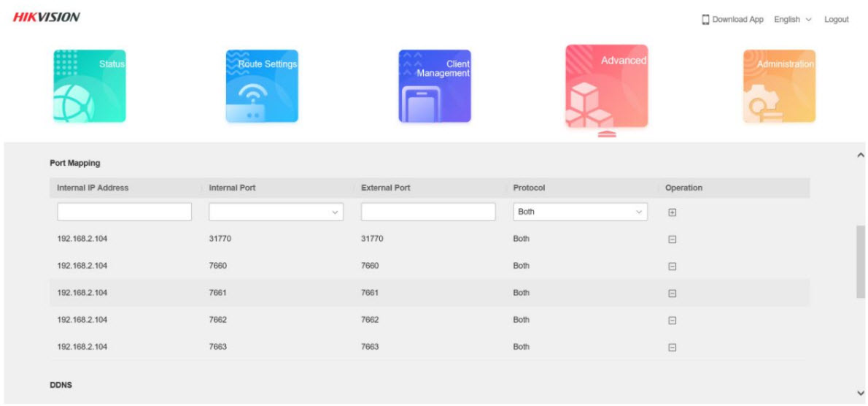Image resolution: width=868 pixels, height=406 pixels.
Task: Open the Protocol dropdown set to Both
Action: 580,212
